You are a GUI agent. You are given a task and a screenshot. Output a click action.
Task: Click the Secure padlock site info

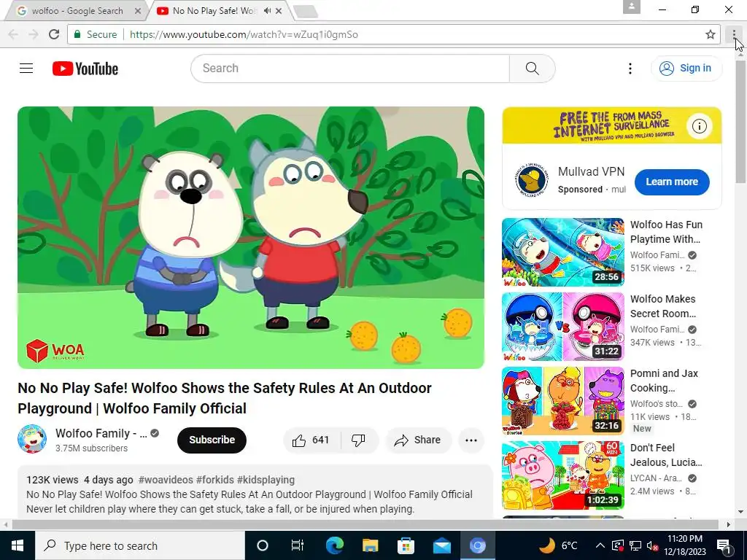[x=96, y=34]
